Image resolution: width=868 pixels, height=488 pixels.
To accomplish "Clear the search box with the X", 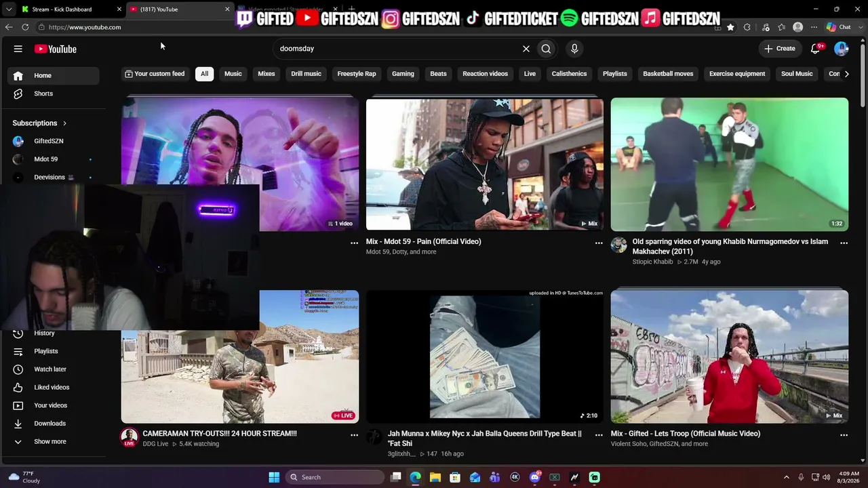I will pos(526,49).
